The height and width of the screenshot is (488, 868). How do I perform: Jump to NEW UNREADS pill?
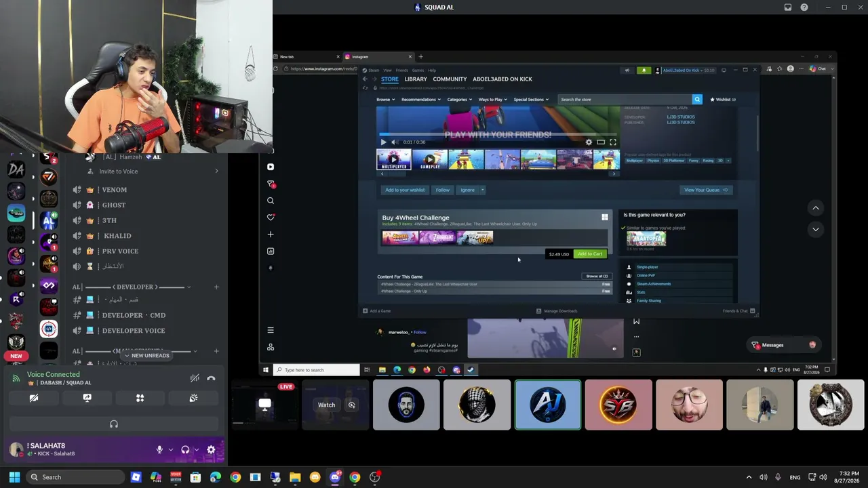coord(146,355)
